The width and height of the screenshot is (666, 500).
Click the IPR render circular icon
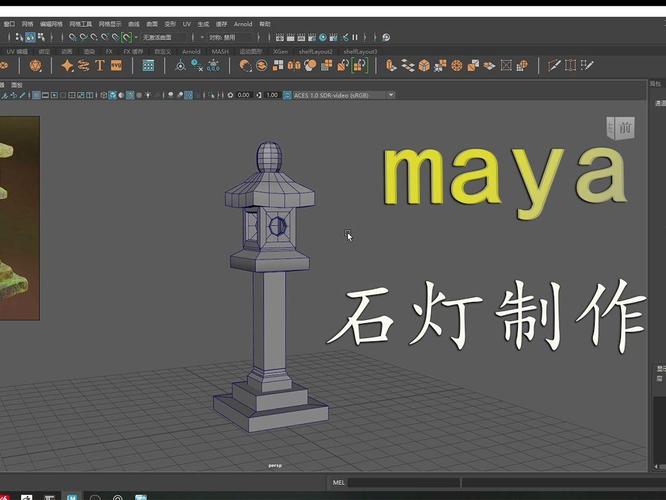click(323, 37)
